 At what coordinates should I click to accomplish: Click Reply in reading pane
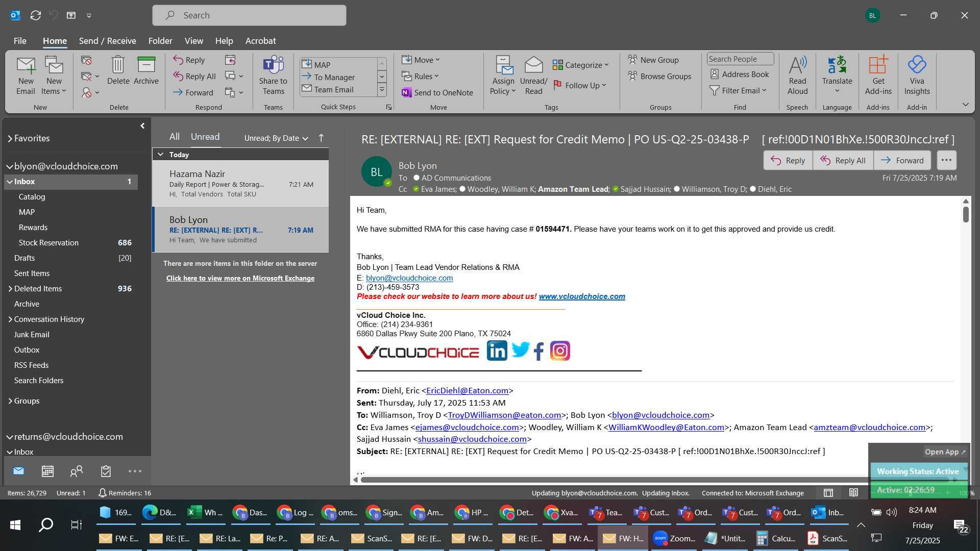[788, 160]
